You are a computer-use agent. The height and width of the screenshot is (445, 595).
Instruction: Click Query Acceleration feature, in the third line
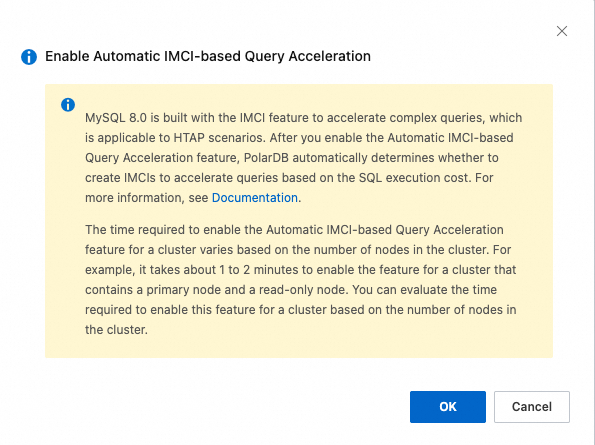(x=162, y=157)
